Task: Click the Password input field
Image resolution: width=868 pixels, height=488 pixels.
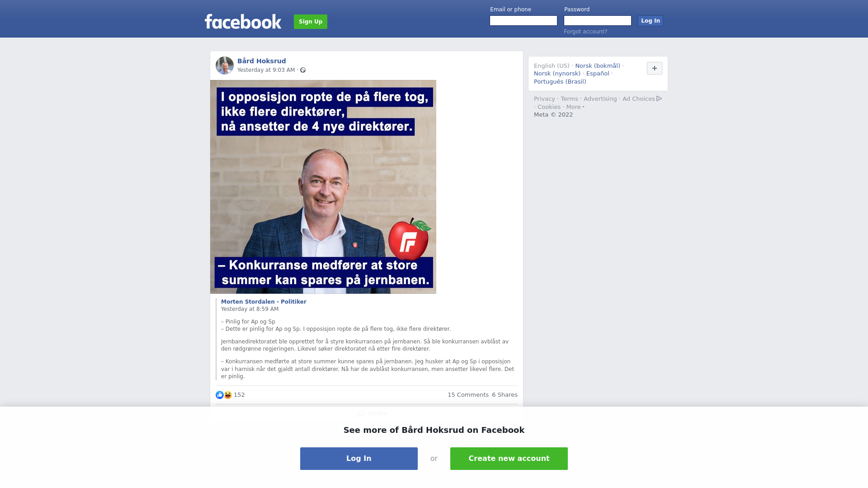Action: point(598,21)
